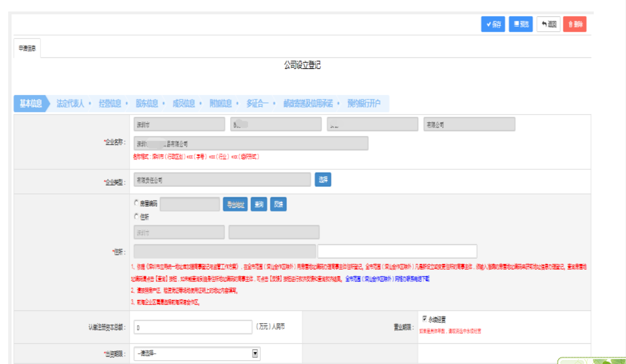This screenshot has height=364, width=626.
Task: Toggle the 永续经营 checkbox
Action: point(425,319)
